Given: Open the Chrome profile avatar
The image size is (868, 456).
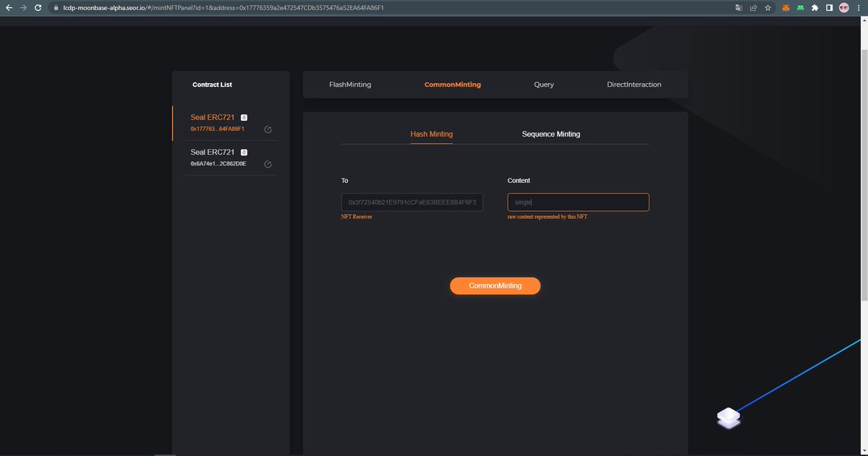Looking at the screenshot, I should (x=844, y=7).
